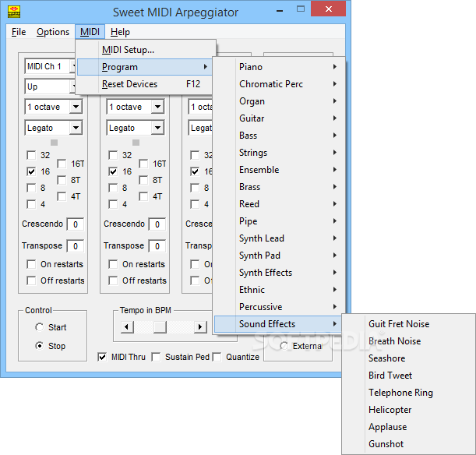Open the second column's 1 octave dropdown
Viewport: 476px width, 455px height.
pos(157,107)
